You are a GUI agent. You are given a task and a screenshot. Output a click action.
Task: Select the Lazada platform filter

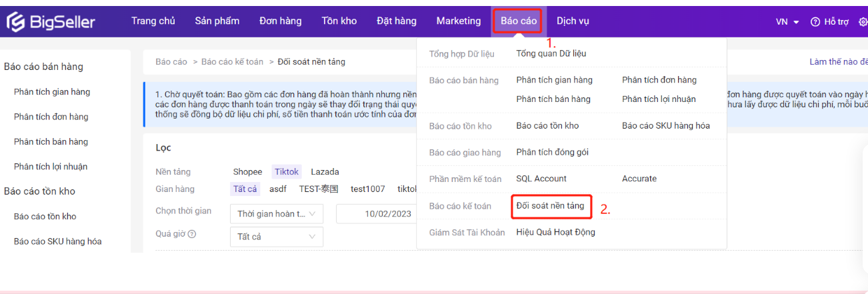(325, 172)
